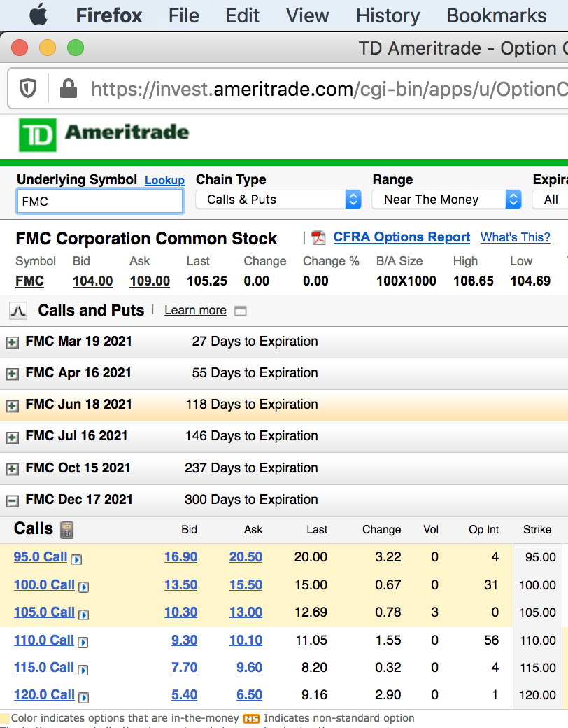Expand the FMC Apr 16 2021 chain
The width and height of the screenshot is (568, 728).
13,374
